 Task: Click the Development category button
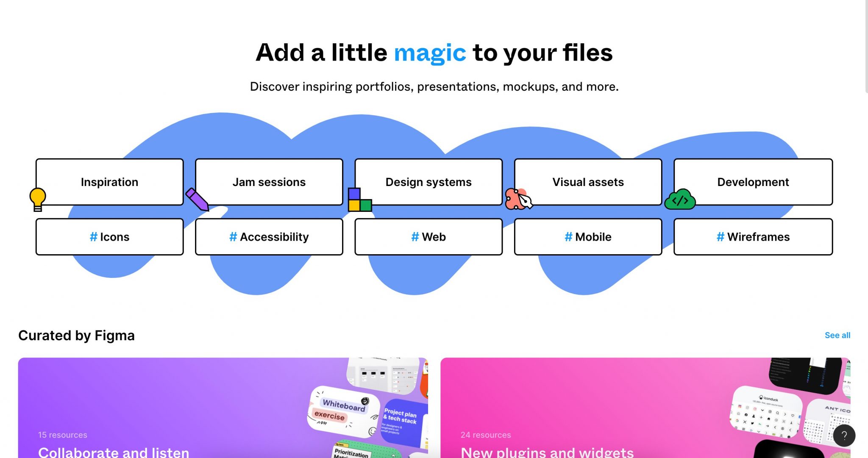pos(753,181)
